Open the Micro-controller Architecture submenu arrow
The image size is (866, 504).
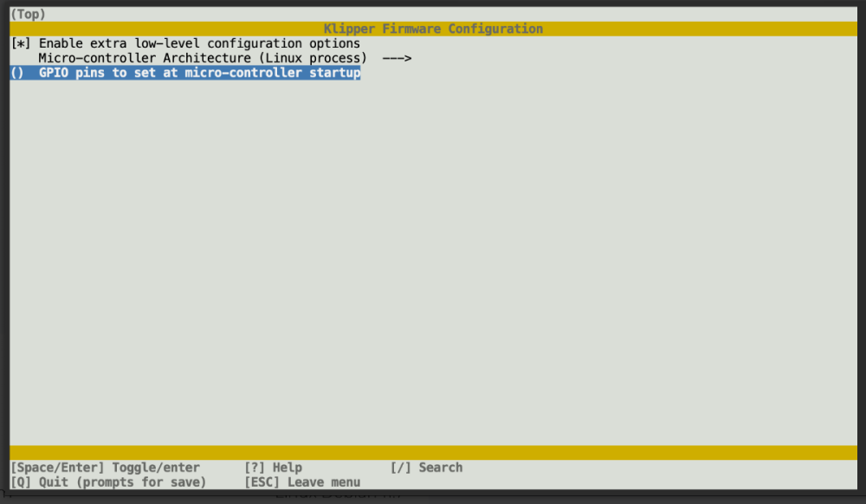[397, 58]
